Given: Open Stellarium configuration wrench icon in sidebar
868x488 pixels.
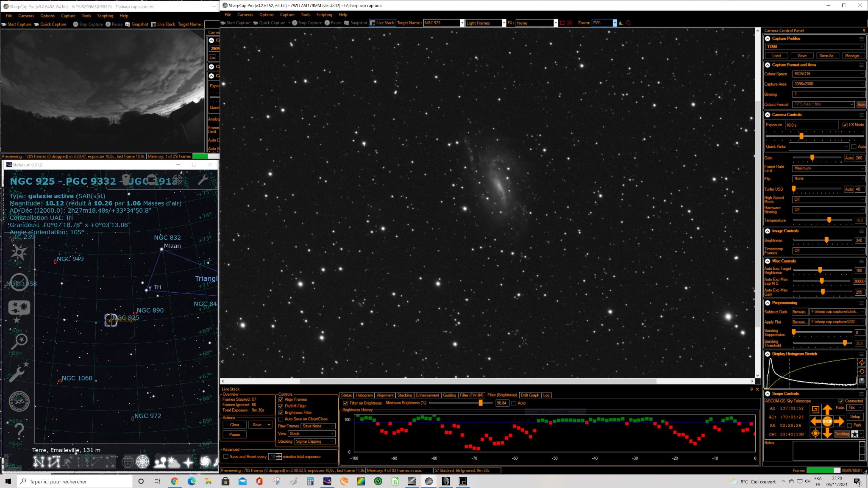Looking at the screenshot, I should pos(19,372).
